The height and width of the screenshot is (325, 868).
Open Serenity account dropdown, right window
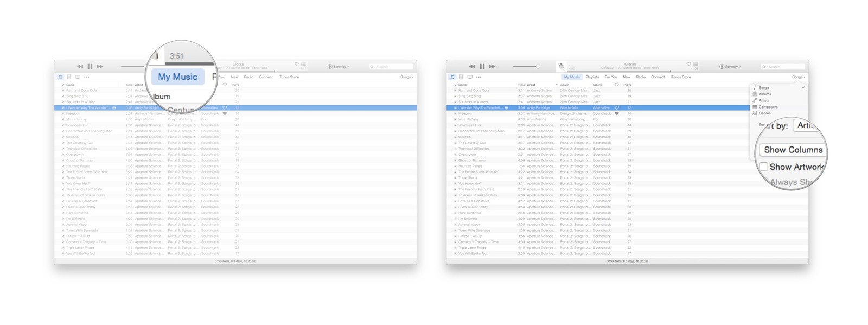point(730,67)
